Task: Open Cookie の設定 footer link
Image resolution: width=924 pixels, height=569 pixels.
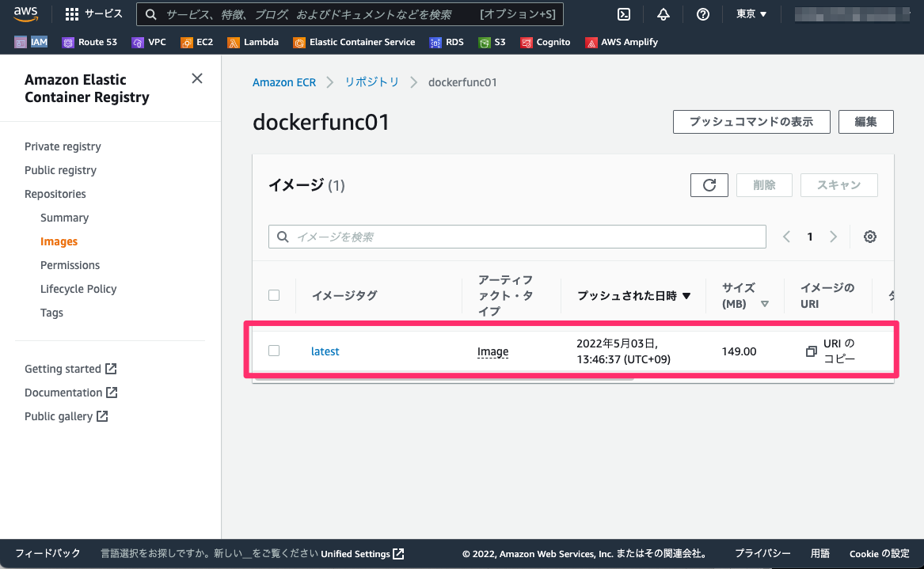Action: click(879, 553)
